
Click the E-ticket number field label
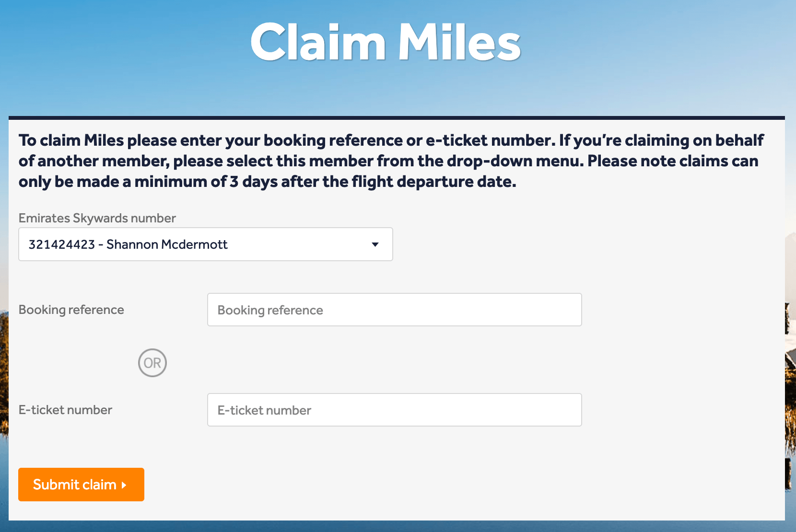tap(65, 410)
